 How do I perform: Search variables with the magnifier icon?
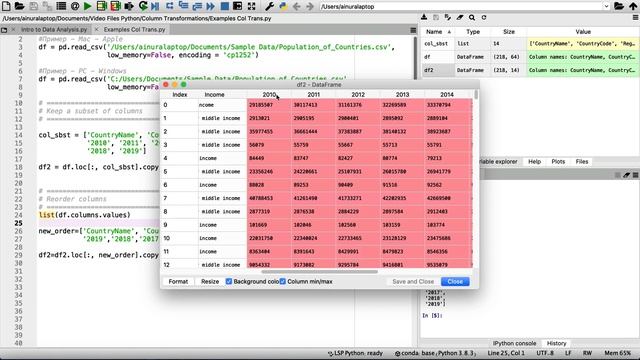[x=472, y=18]
